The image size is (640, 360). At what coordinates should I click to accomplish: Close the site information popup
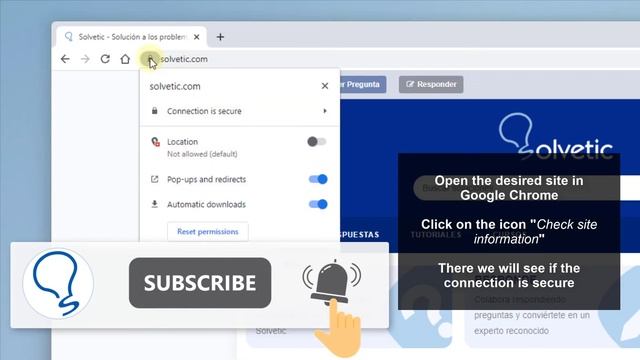[324, 86]
